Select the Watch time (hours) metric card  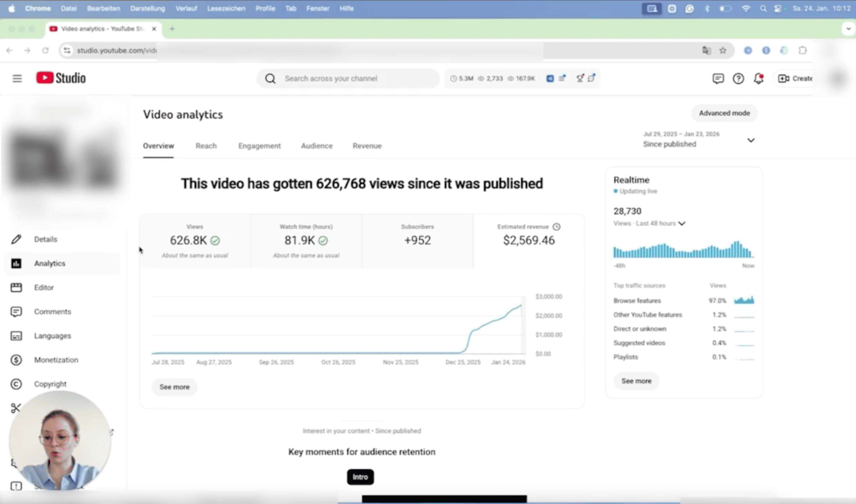pos(306,241)
